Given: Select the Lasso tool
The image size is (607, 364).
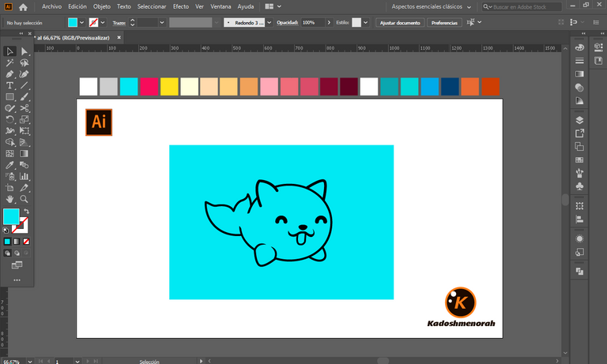Looking at the screenshot, I should click(24, 62).
